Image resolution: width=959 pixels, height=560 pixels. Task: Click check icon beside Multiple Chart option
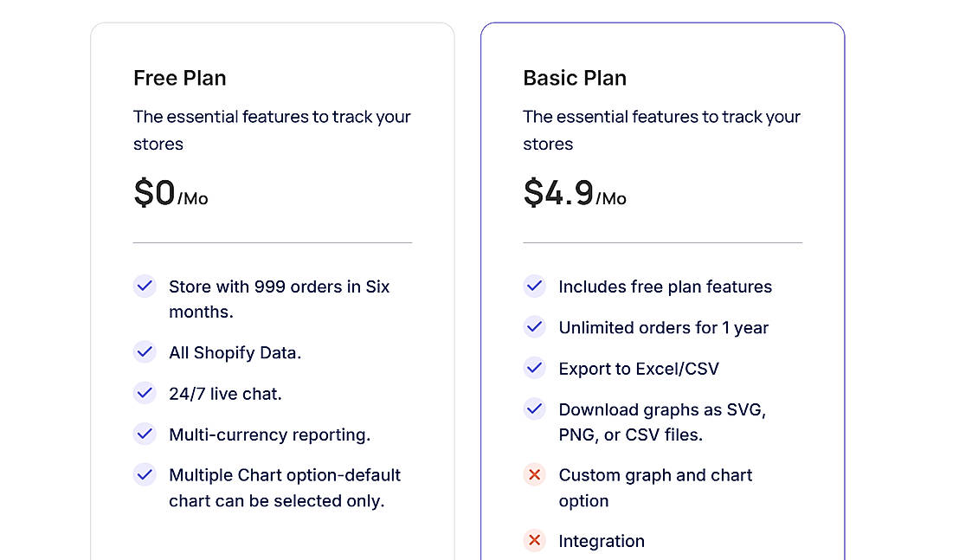(145, 474)
